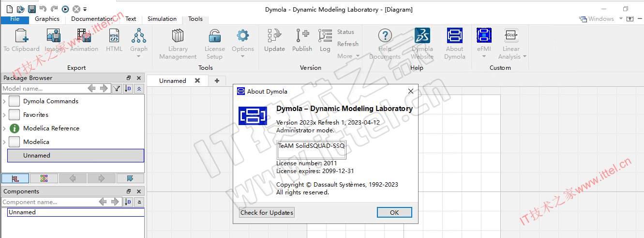Switch to the Graphics tab

click(47, 19)
